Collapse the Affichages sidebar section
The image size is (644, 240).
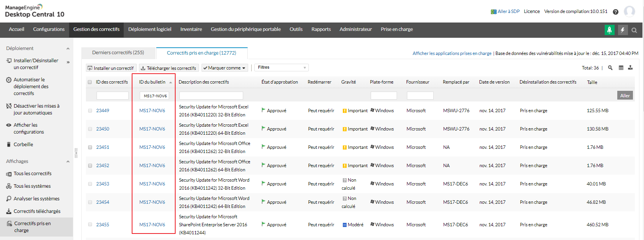68,162
